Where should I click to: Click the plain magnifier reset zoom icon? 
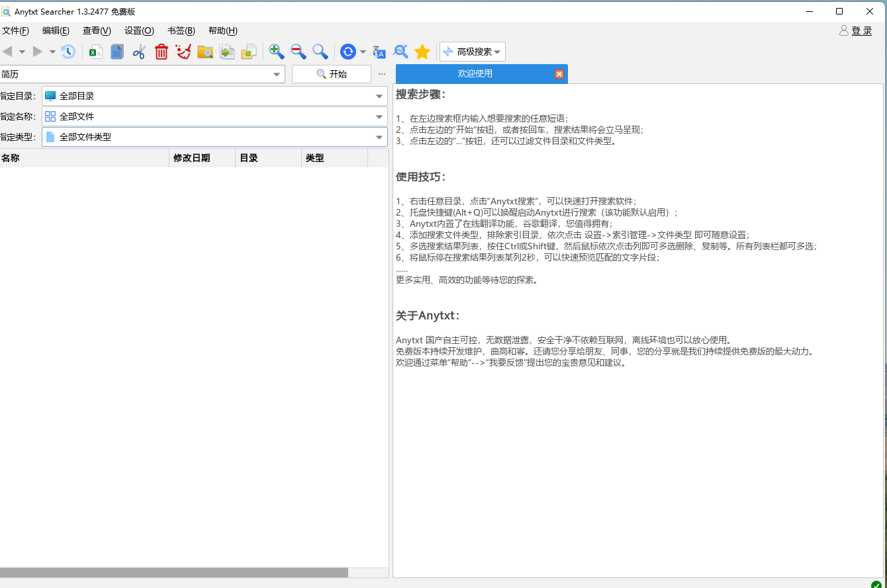click(x=320, y=52)
